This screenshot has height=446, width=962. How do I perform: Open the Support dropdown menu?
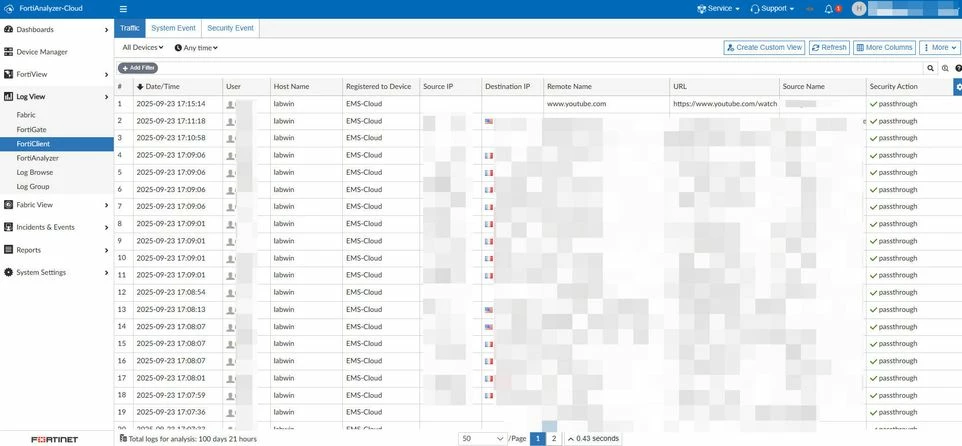click(772, 9)
